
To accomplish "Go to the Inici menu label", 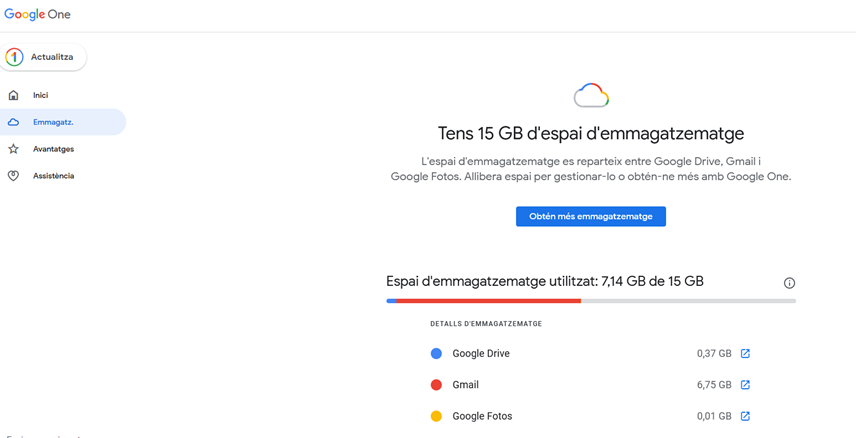I will [40, 95].
